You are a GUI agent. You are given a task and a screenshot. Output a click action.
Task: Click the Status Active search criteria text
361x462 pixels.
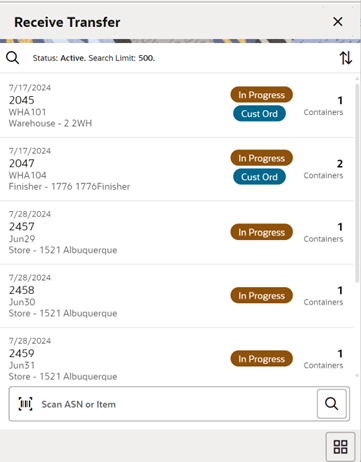(94, 58)
